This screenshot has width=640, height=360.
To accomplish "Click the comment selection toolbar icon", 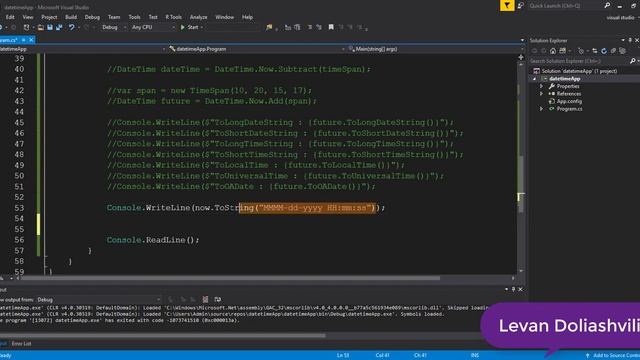I will pyautogui.click(x=310, y=27).
